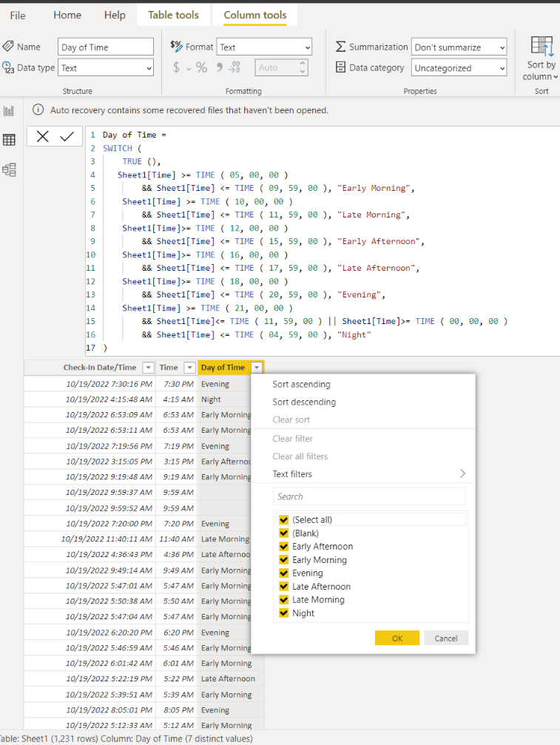Click the '11:40 AM' time cell
560x745 pixels.
click(176, 539)
